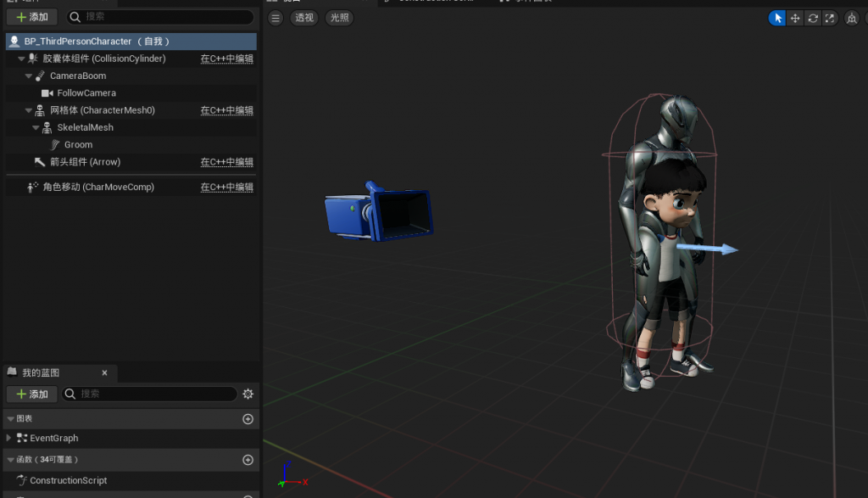Collapse the Graphs (图表) section
Viewport: 868px width, 498px height.
pyautogui.click(x=10, y=419)
